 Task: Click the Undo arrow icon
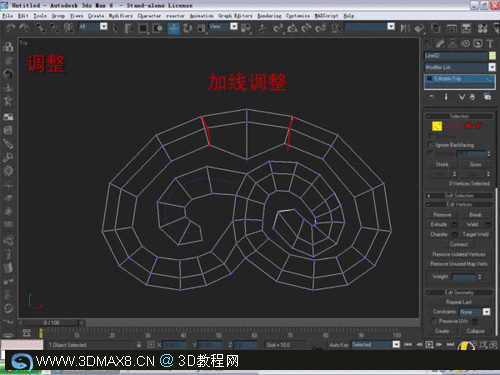11,28
